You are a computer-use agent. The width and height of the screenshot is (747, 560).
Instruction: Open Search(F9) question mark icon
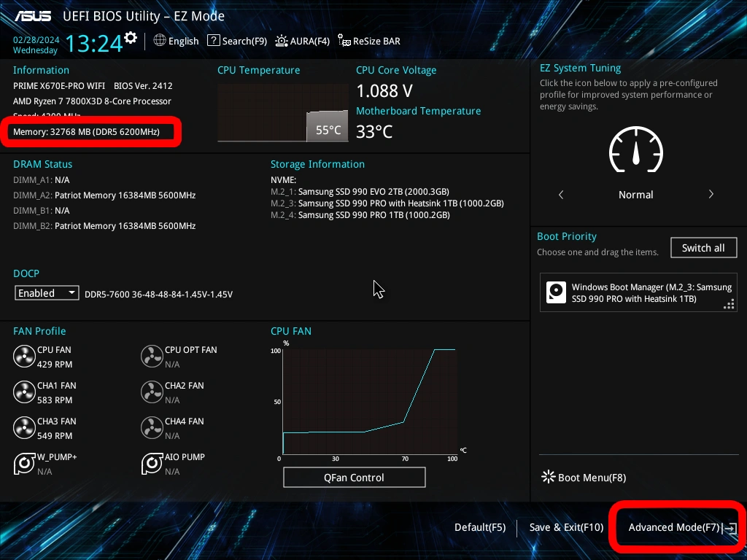tap(214, 41)
